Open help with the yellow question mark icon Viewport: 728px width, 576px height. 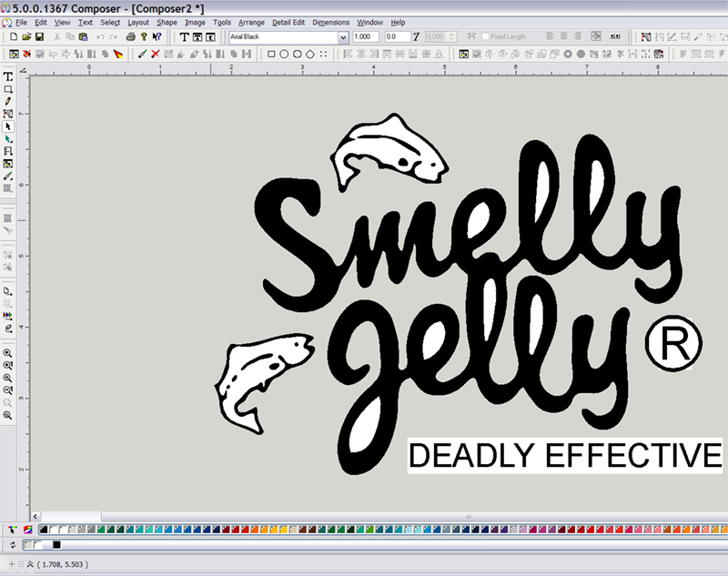click(144, 36)
